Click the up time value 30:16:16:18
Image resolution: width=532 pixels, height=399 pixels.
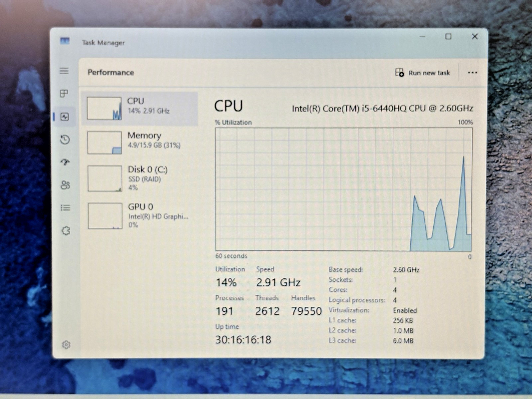coord(243,340)
